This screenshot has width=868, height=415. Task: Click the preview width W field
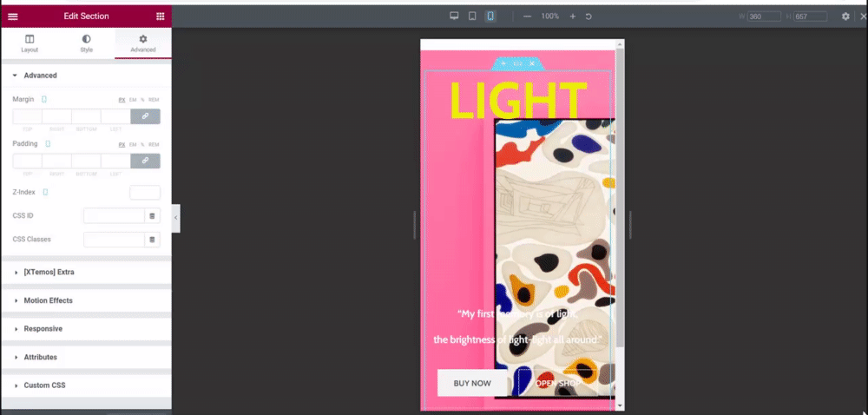tap(764, 16)
